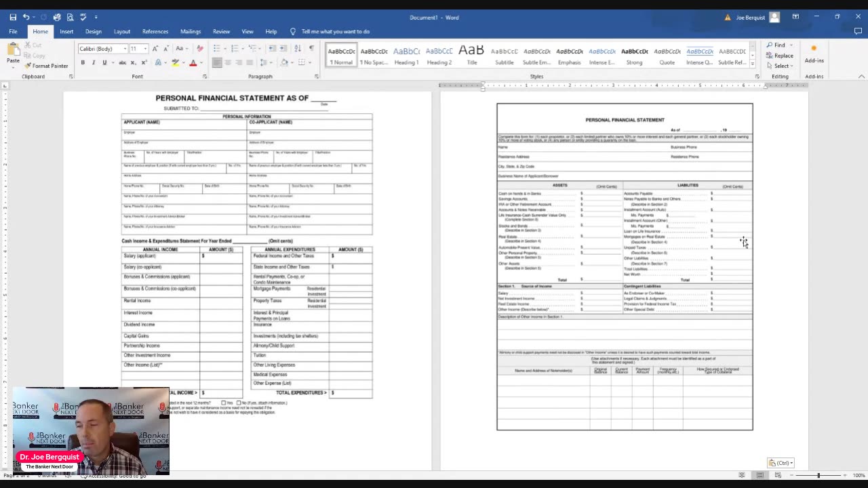Toggle Italic formatting

(94, 62)
